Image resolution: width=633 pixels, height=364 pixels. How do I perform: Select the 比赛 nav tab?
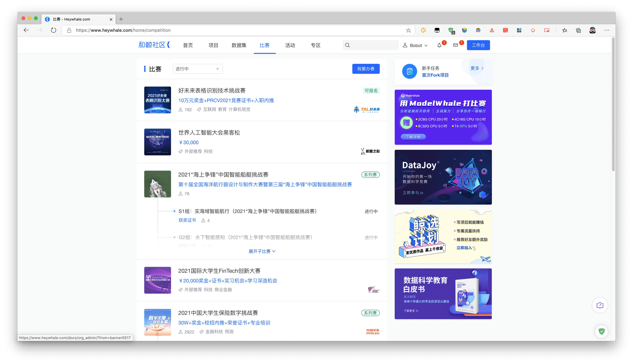point(264,45)
